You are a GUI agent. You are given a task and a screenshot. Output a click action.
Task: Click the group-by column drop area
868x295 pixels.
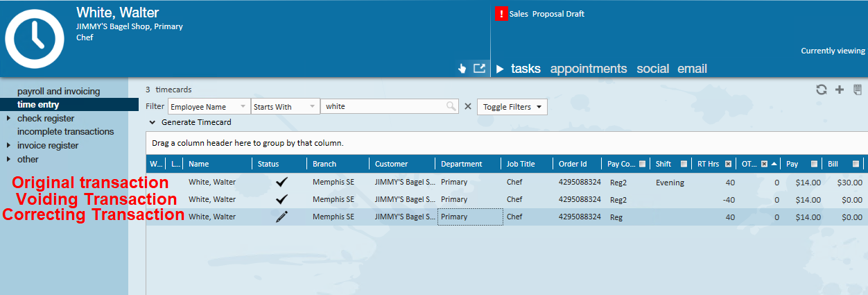pos(507,143)
